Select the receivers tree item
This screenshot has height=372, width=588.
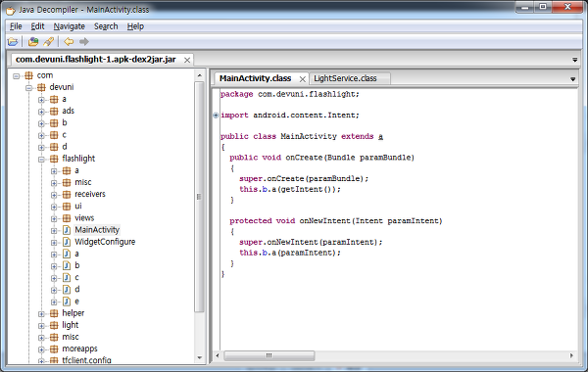[90, 195]
